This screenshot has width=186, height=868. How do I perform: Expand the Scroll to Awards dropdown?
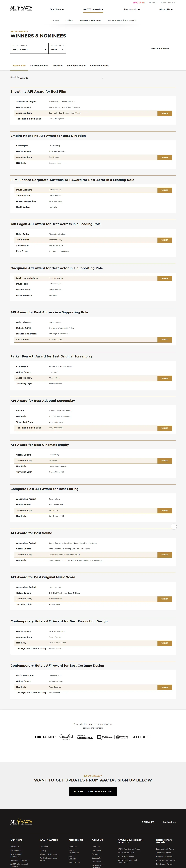click(x=61, y=78)
